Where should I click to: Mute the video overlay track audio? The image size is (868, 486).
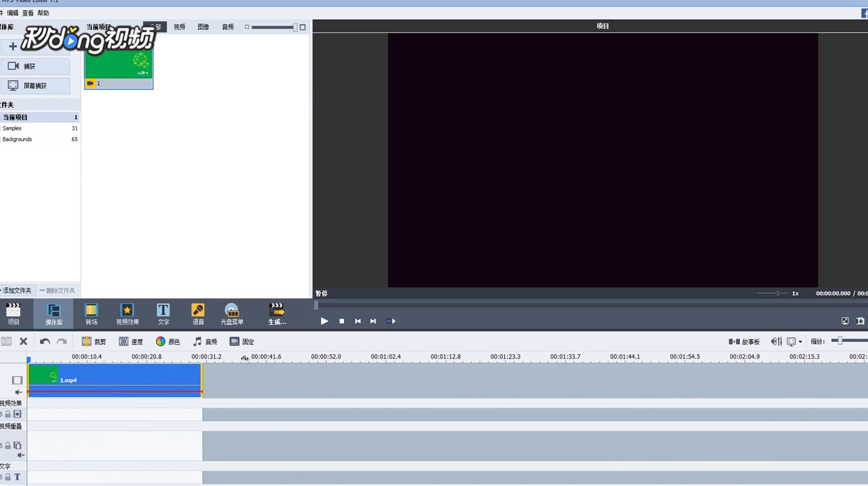(21, 455)
